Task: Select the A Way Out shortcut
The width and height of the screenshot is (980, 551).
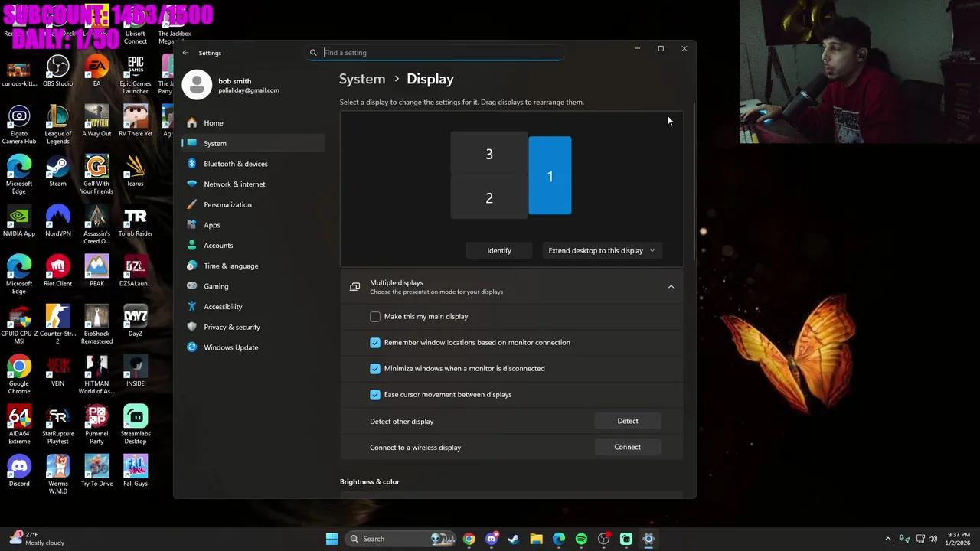Action: click(96, 121)
